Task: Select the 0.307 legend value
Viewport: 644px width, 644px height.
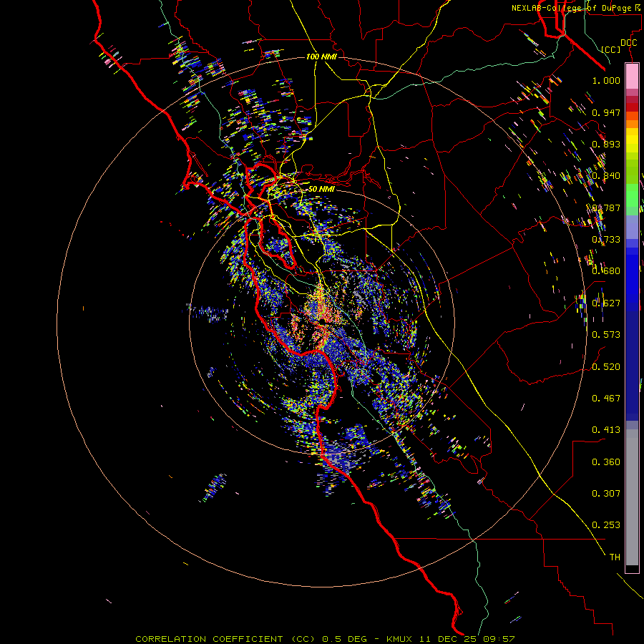Action: point(606,494)
